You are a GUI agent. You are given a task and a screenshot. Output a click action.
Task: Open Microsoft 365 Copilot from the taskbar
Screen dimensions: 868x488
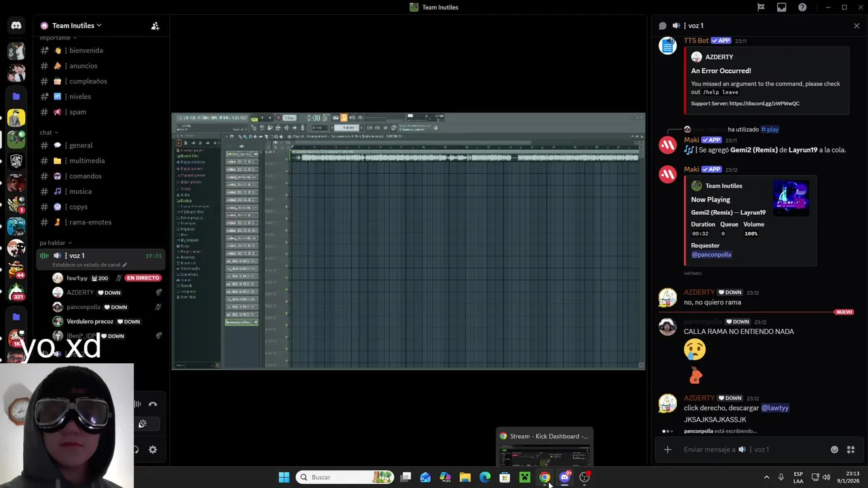point(446,477)
